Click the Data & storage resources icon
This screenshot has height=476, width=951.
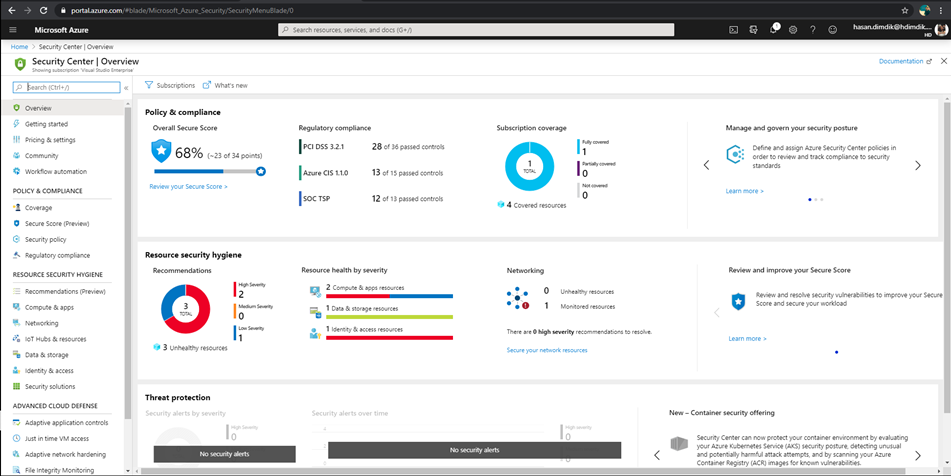(315, 312)
